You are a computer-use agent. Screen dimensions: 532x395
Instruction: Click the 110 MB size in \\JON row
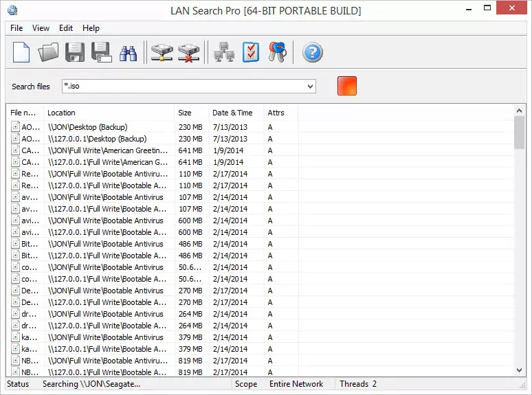tap(190, 174)
